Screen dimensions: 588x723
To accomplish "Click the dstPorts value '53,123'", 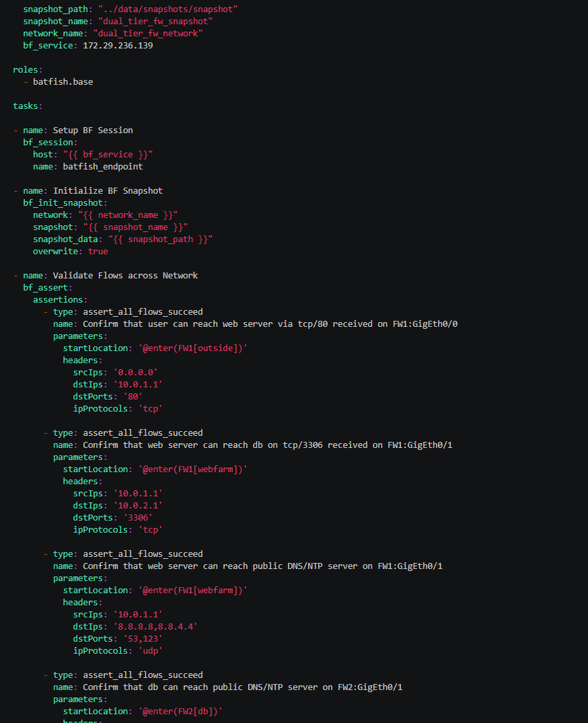I will pos(143,639).
